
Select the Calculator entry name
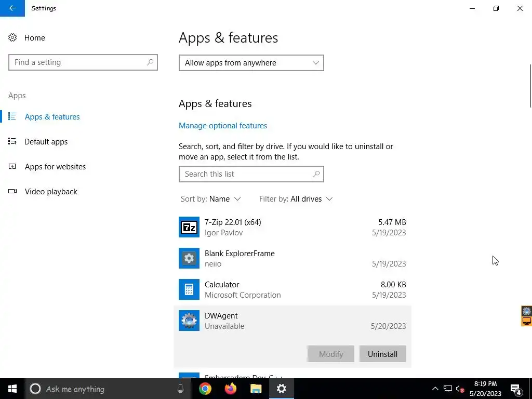click(222, 285)
